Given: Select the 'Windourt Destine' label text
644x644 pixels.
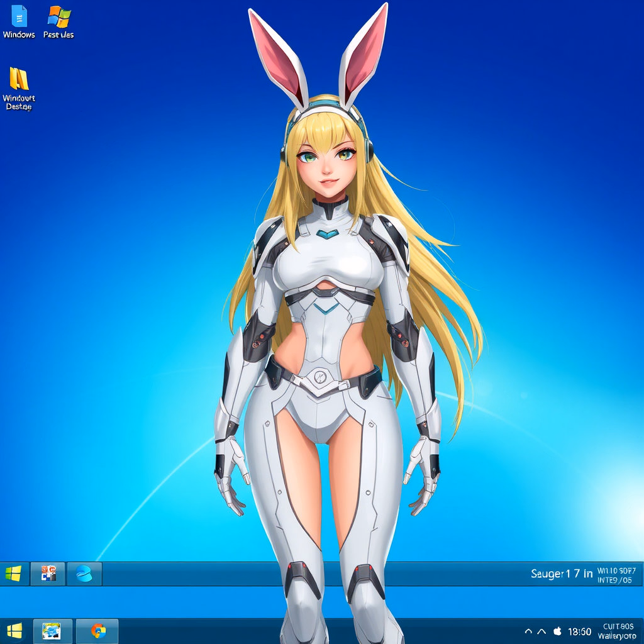Looking at the screenshot, I should click(x=19, y=102).
